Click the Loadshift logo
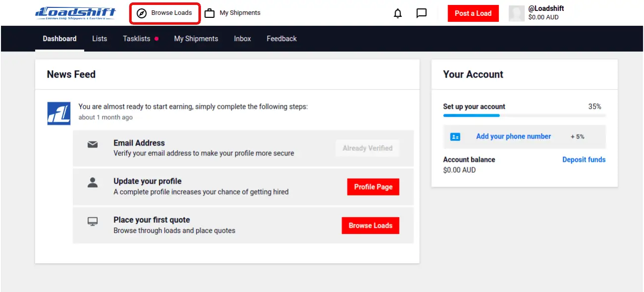 [x=75, y=13]
